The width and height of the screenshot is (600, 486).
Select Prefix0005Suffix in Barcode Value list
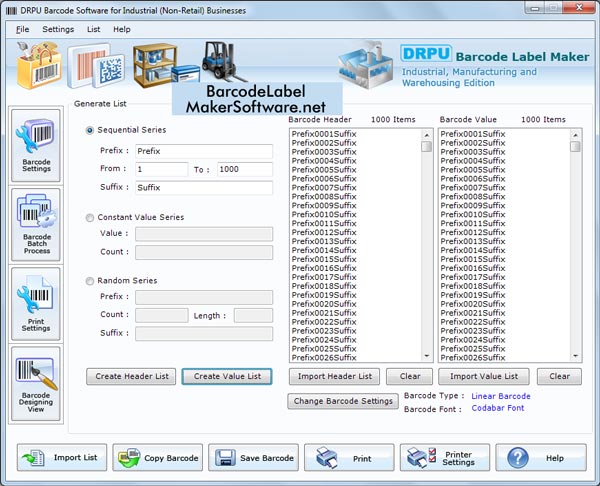click(473, 170)
